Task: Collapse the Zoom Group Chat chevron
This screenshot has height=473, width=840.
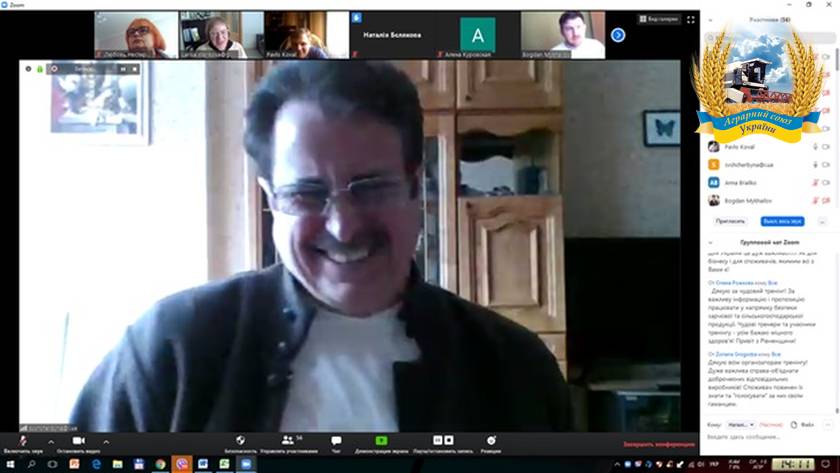Action: point(710,243)
